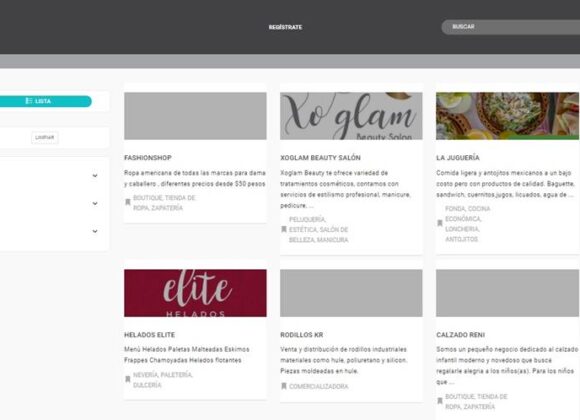Open the Helados Elite red logo image
The height and width of the screenshot is (420, 580).
coord(195,293)
